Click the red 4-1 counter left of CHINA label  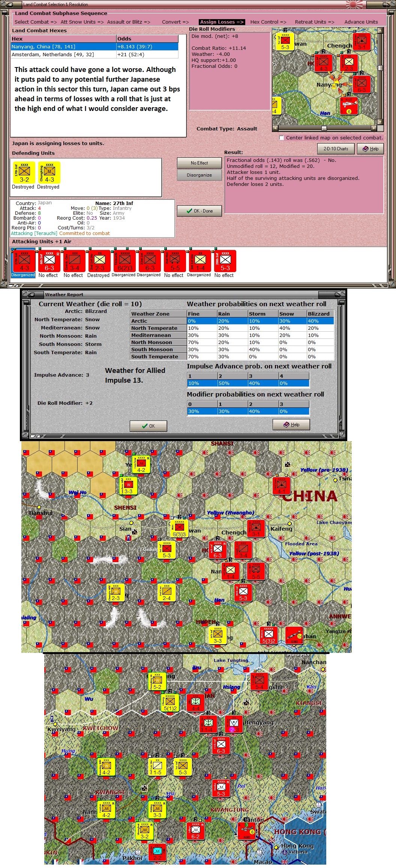pos(281,486)
